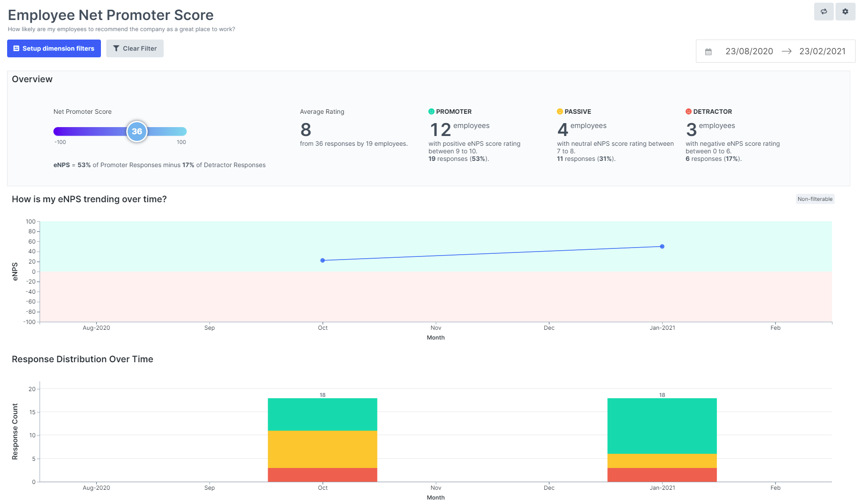Click the green Promoter smiley icon
This screenshot has width=860, height=504.
pos(430,111)
